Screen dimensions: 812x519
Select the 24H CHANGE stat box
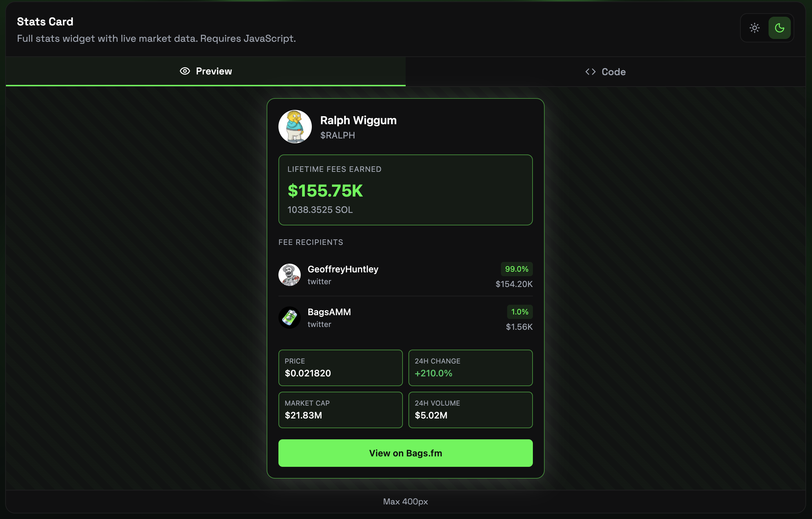point(470,368)
